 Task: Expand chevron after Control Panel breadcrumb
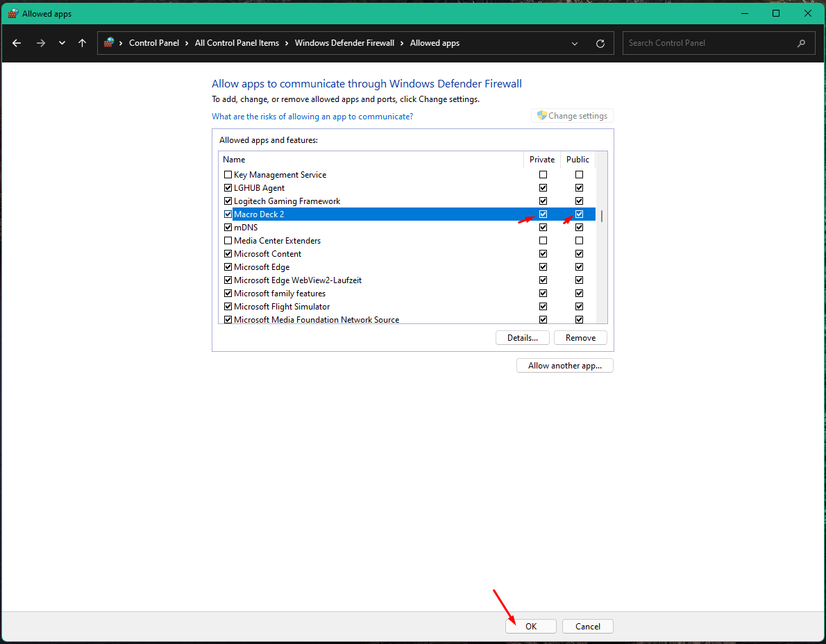point(187,43)
